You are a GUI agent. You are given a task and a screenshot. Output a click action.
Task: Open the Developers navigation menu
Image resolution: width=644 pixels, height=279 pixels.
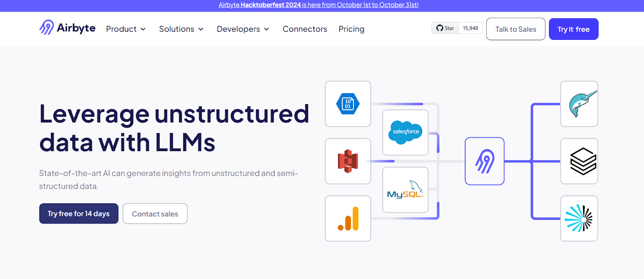coord(243,29)
